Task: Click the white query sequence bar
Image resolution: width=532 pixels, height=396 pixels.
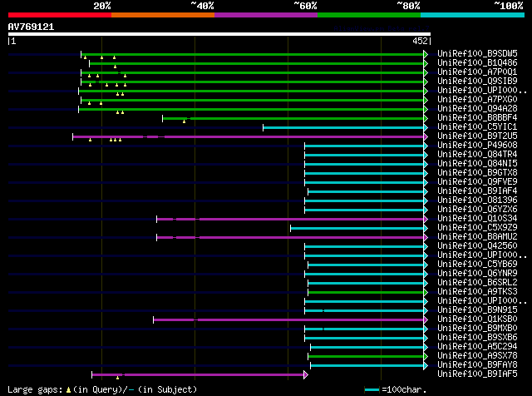Action: [x=219, y=34]
